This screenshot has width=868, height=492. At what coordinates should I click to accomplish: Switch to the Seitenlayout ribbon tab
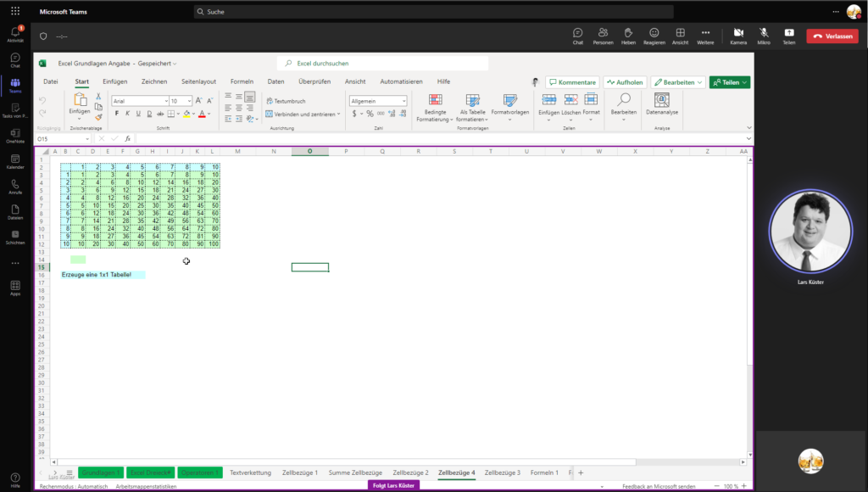[198, 81]
